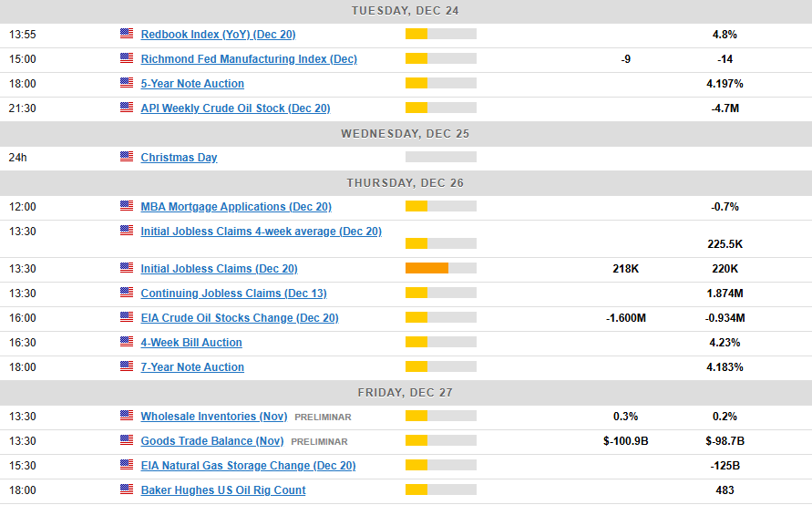This screenshot has width=812, height=505.
Task: Click the orange volatility bar for Initial Jobless Claims
Action: (427, 268)
